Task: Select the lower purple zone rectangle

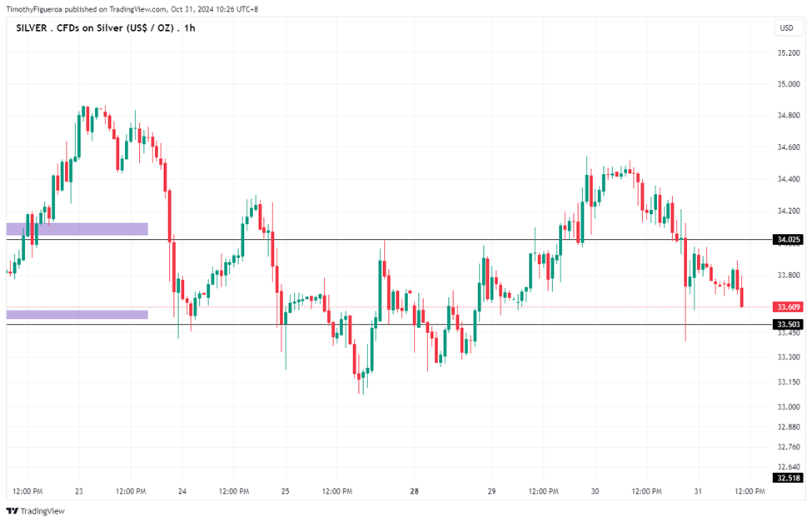Action: tap(77, 315)
